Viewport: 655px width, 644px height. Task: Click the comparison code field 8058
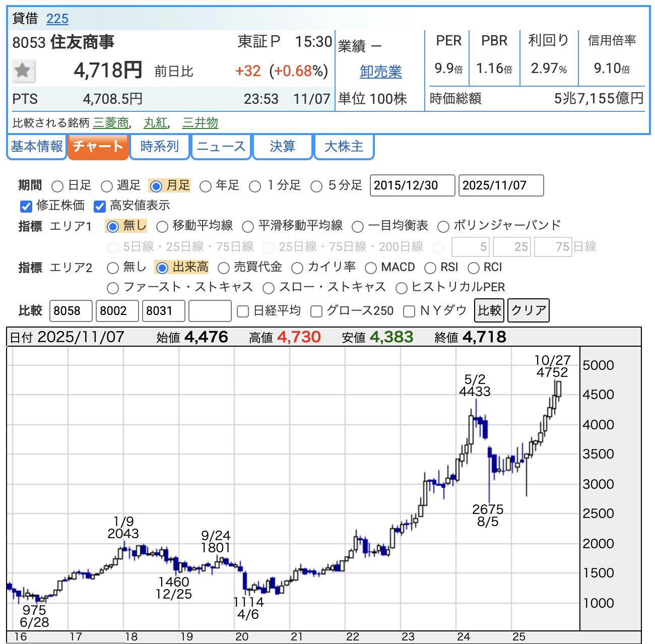[71, 311]
